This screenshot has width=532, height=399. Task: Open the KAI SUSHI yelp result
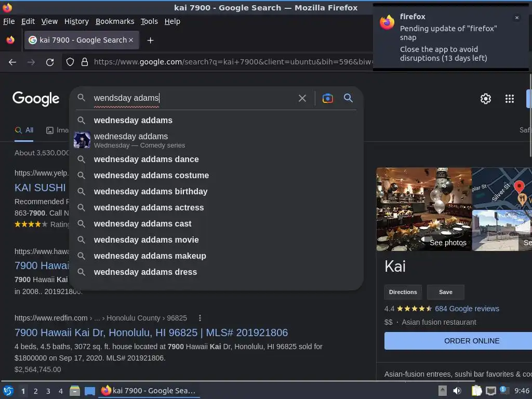coord(40,188)
